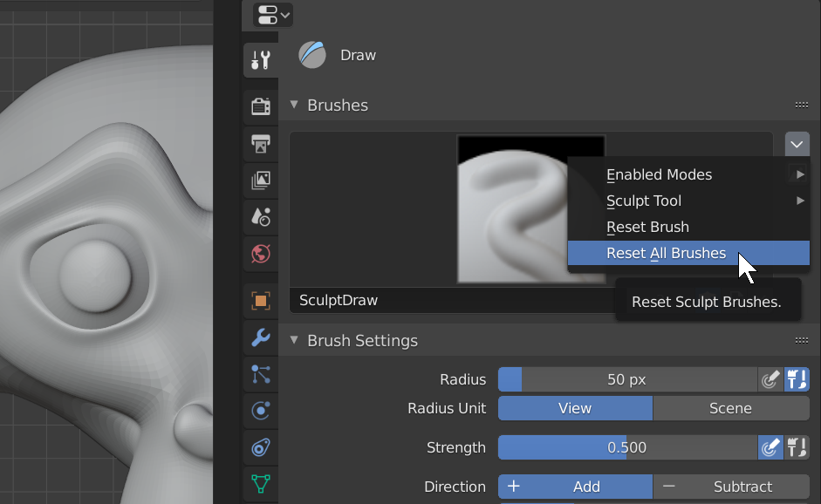Set brush direction to Subtract
The width and height of the screenshot is (821, 504).
coord(742,486)
